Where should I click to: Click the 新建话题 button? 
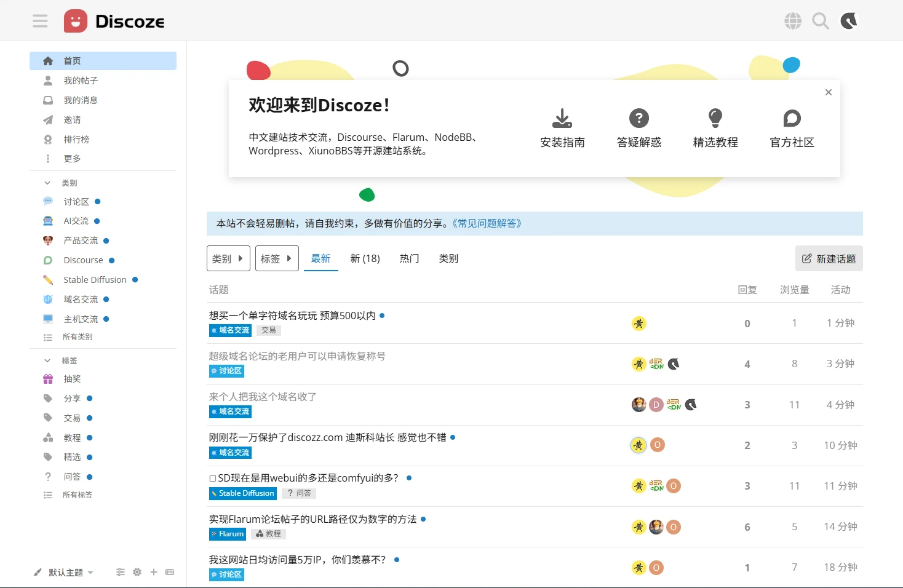pos(829,258)
